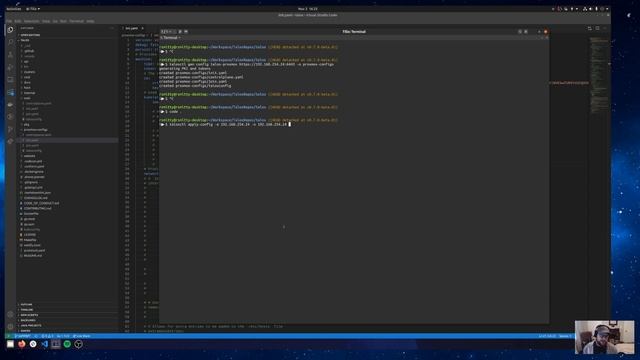Open the Source Control view in the activity bar
This screenshot has width=640, height=360.
[10, 55]
